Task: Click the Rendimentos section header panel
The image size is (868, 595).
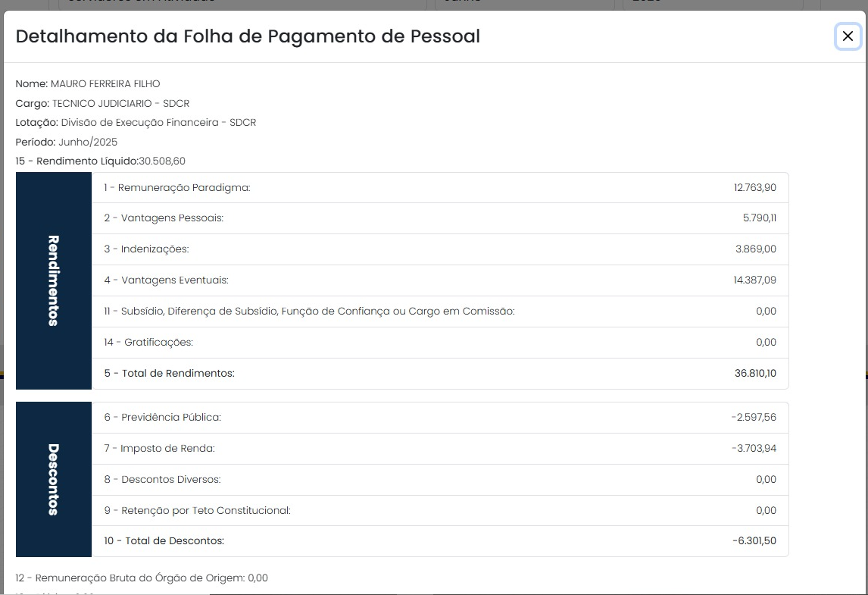Action: coord(54,280)
